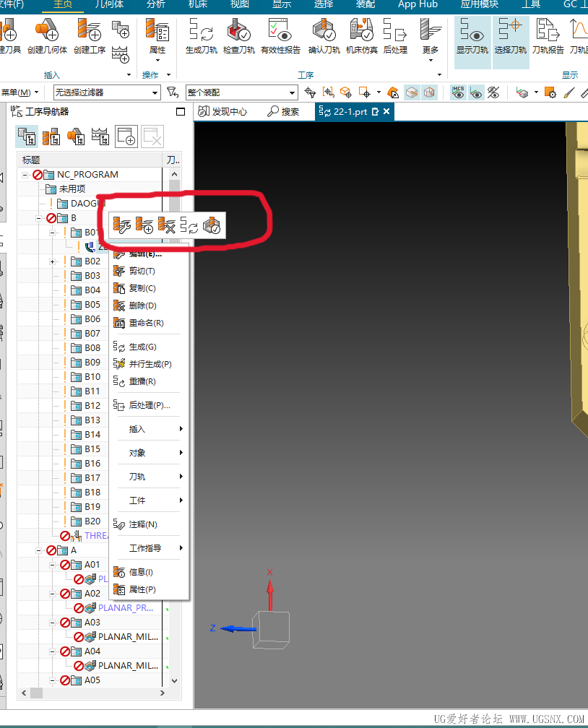Open the selection filter dropdown (无选择过滤器)
Screen dimensions: 588x728
point(107,92)
